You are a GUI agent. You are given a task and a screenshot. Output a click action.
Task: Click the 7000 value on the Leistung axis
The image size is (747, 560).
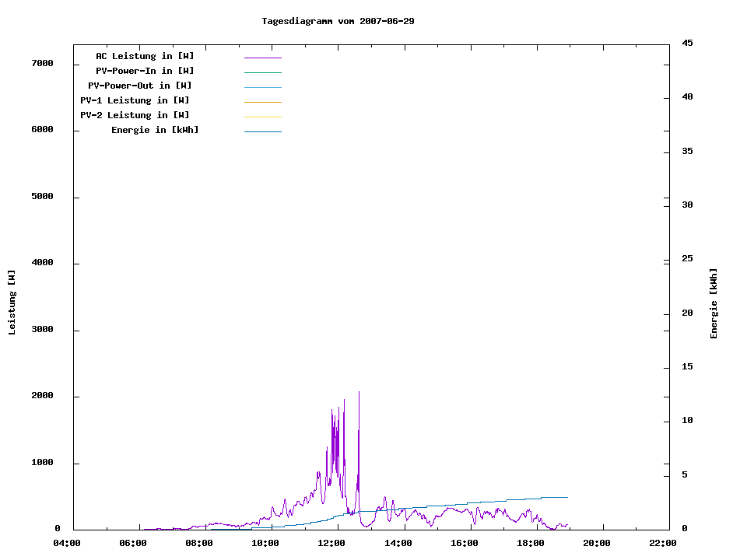(41, 63)
